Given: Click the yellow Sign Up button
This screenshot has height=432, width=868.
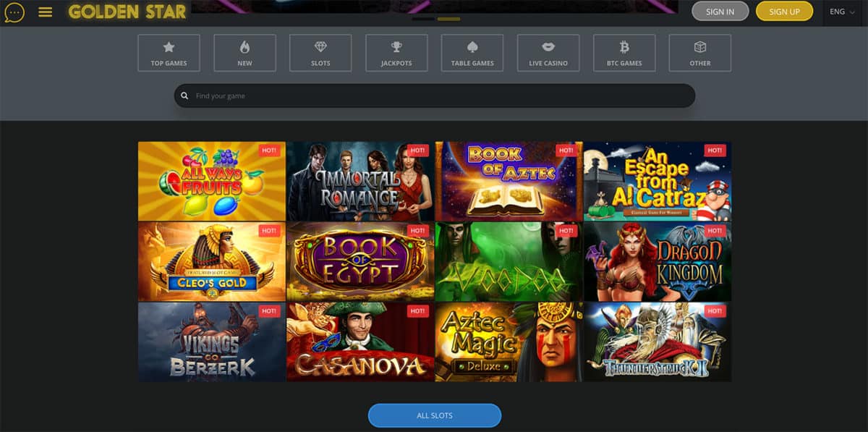Looking at the screenshot, I should pyautogui.click(x=784, y=12).
